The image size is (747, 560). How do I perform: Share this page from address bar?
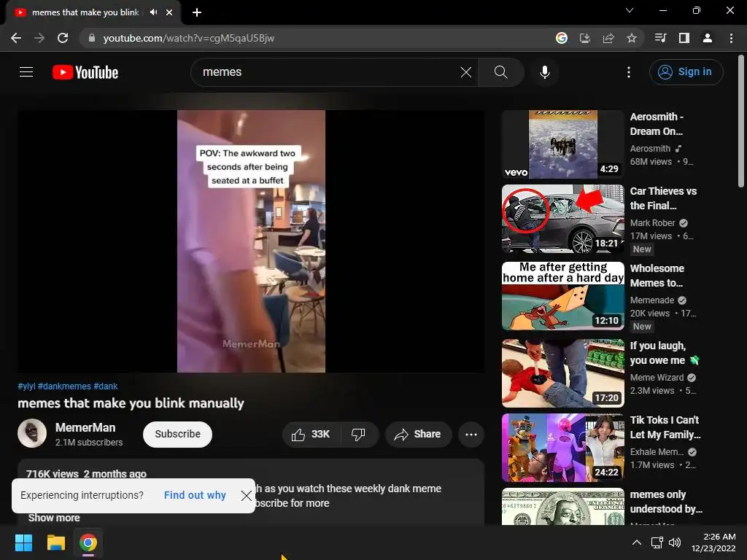(x=608, y=38)
